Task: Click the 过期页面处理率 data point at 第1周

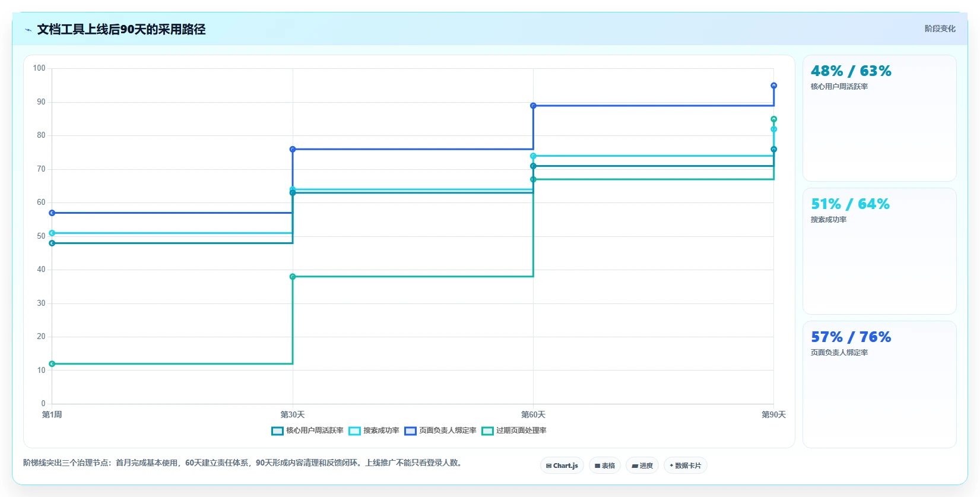Action: pyautogui.click(x=52, y=363)
